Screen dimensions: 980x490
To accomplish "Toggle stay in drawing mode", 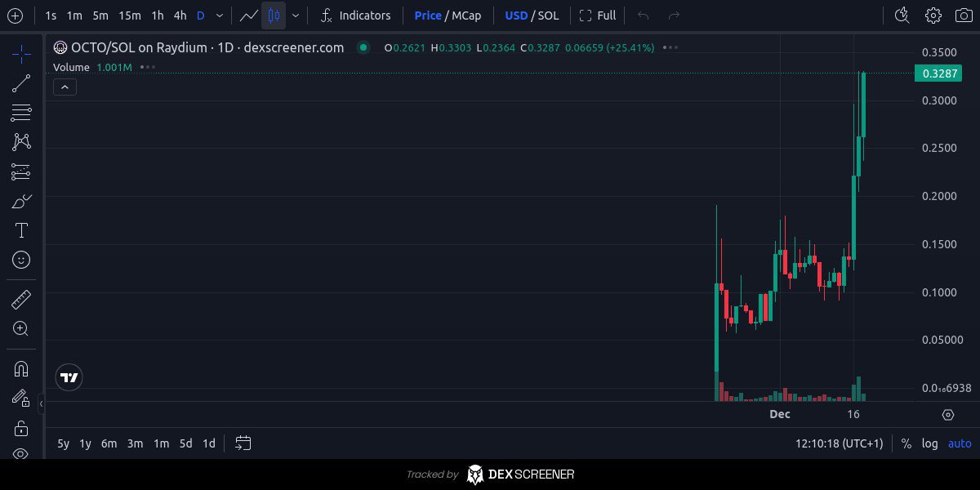I will [x=21, y=398].
